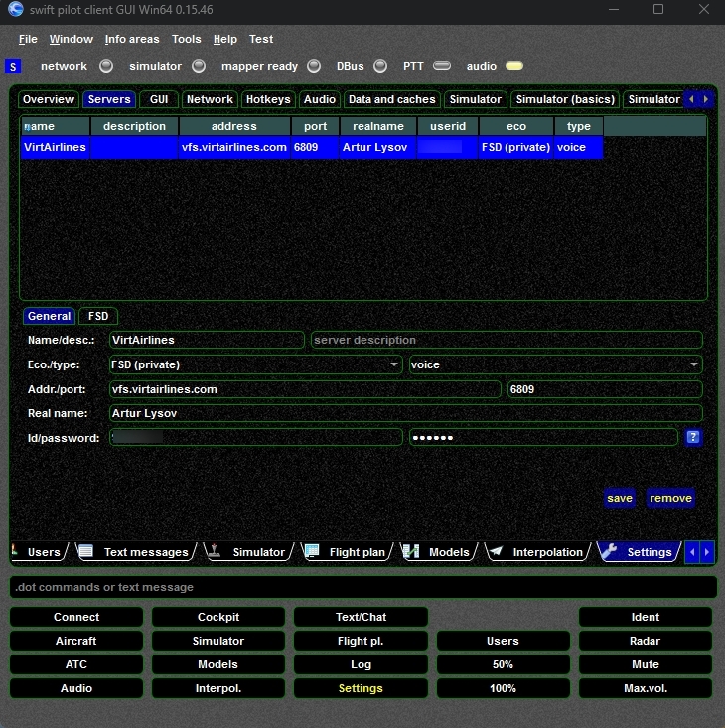Open the Flight plan tab with monitor icon
Viewport: 725px width, 728px height.
347,552
